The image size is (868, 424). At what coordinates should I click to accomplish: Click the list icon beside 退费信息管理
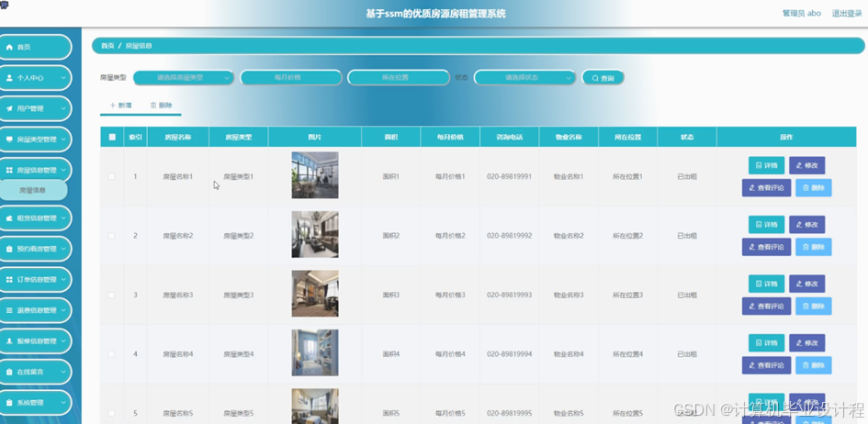(9, 311)
